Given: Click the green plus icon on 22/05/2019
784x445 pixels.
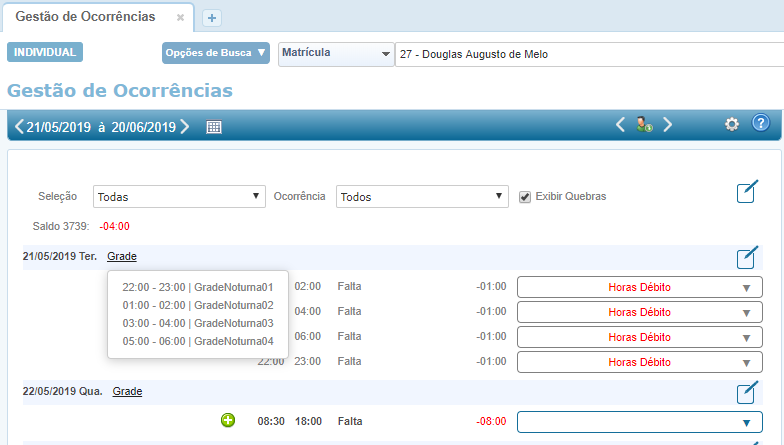Looking at the screenshot, I should (228, 421).
